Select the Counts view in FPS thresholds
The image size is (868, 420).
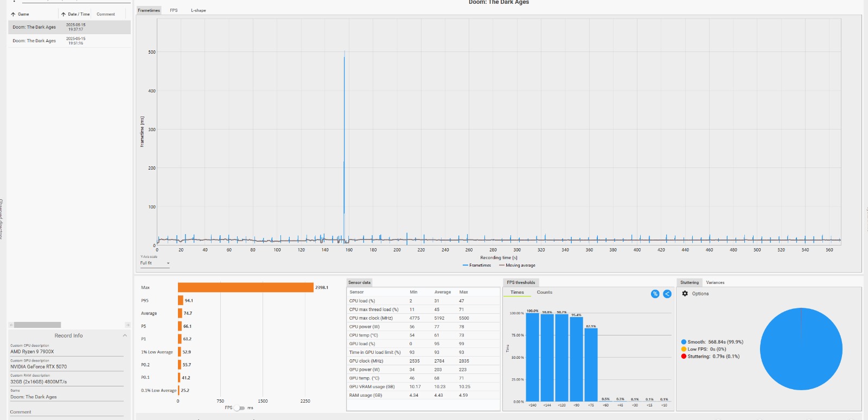pos(544,292)
